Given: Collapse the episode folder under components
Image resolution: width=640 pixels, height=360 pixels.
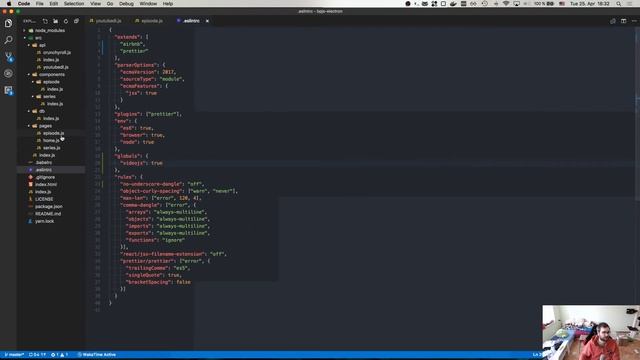Looking at the screenshot, I should [x=51, y=82].
